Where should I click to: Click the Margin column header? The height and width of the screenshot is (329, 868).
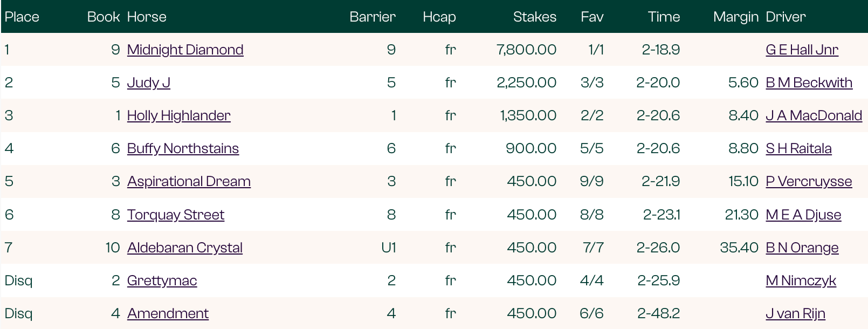point(735,17)
